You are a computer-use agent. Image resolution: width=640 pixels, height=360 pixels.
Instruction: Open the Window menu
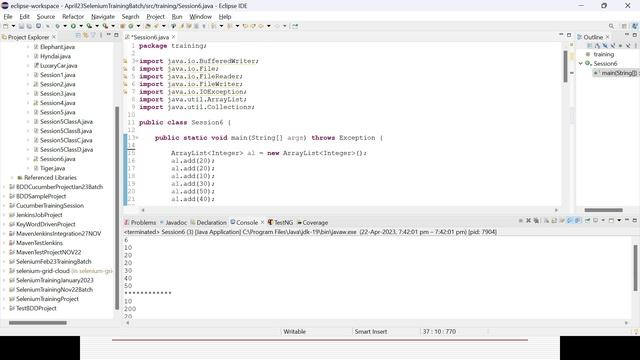(200, 17)
